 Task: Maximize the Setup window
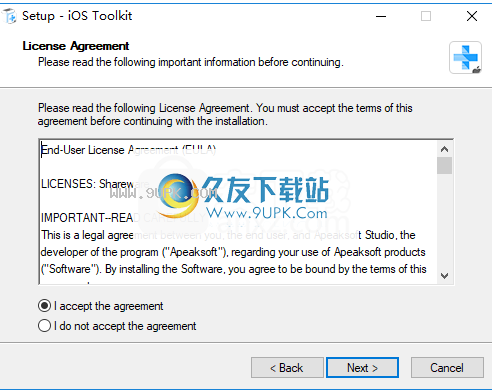(426, 16)
